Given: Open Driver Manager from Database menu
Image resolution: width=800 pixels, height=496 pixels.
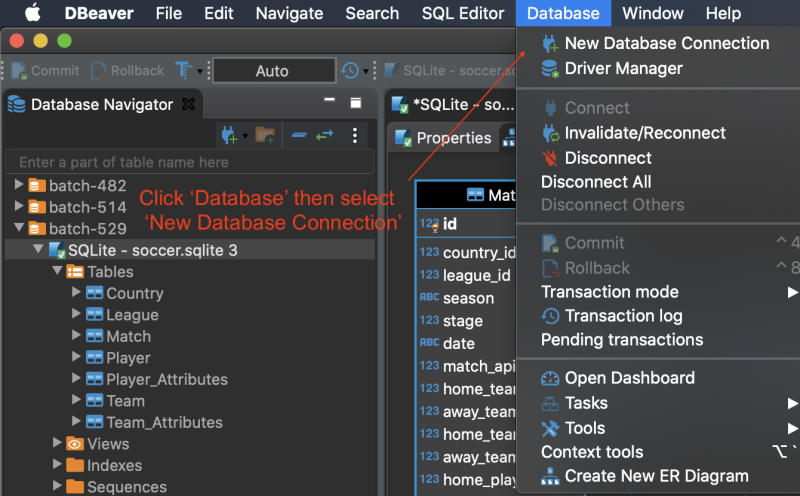Looking at the screenshot, I should click(x=658, y=68).
